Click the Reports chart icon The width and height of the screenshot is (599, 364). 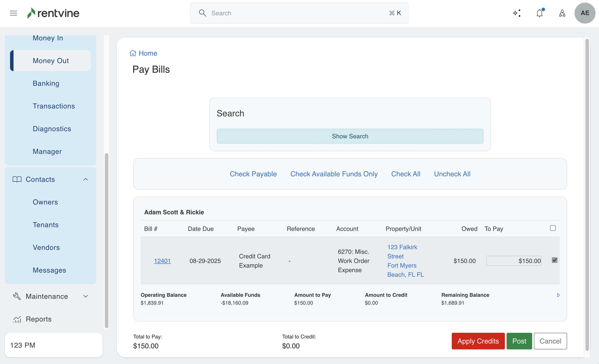click(17, 319)
